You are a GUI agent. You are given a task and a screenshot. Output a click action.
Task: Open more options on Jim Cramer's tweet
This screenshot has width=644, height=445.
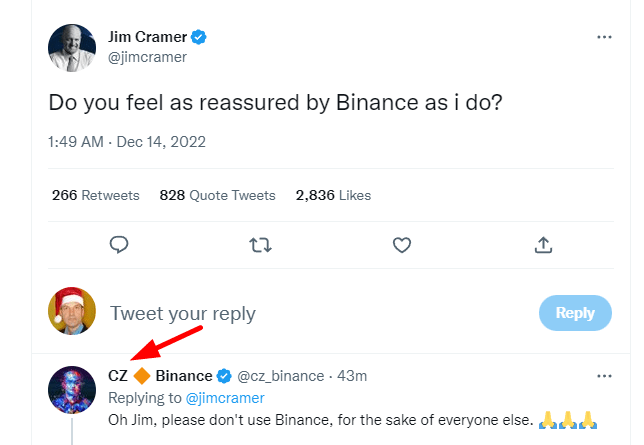point(603,37)
